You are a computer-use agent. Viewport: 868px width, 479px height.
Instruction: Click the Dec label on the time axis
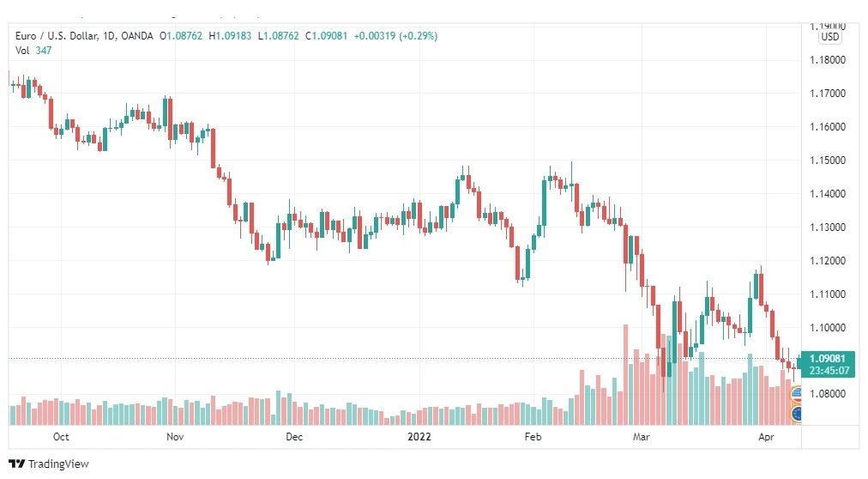click(x=294, y=437)
